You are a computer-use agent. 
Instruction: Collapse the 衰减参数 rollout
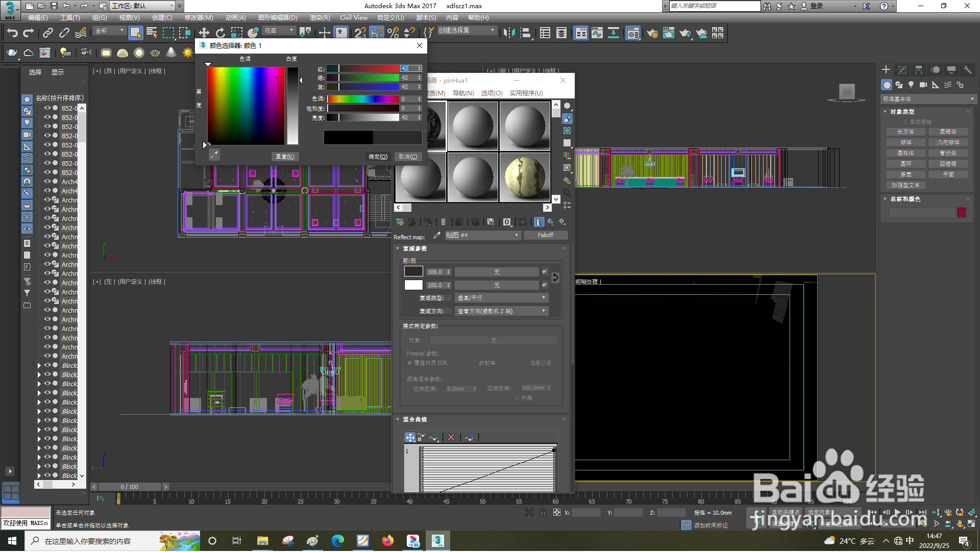[x=398, y=249]
